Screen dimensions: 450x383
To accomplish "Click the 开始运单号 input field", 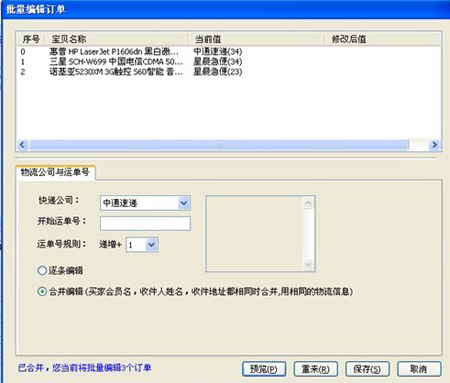I will coord(145,223).
